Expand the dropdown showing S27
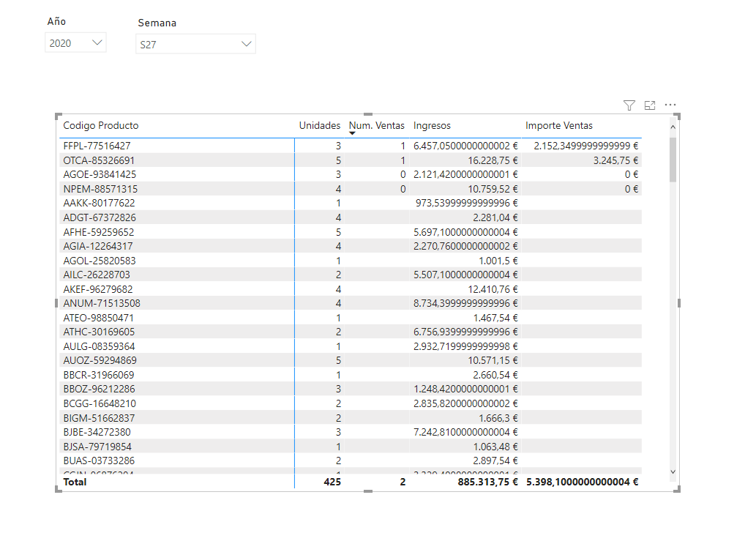 coord(247,44)
